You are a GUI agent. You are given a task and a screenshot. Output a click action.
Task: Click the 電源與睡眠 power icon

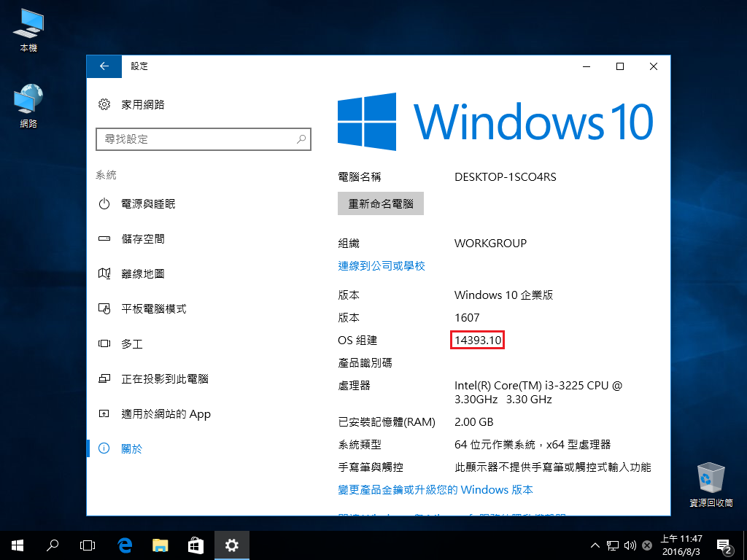click(104, 204)
